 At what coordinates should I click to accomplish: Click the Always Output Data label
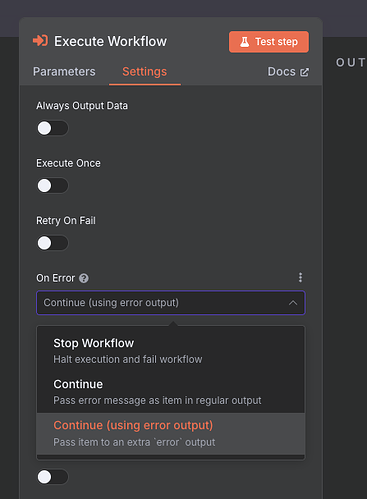tap(82, 106)
